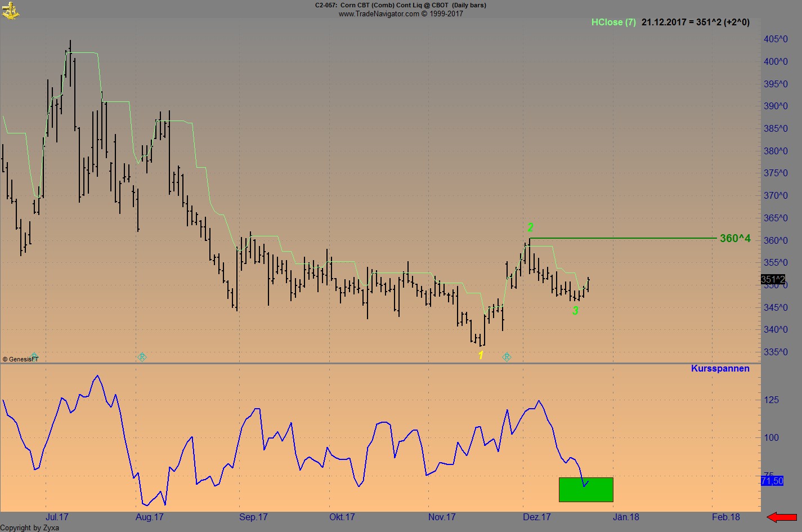This screenshot has width=802, height=532.
Task: Click the GenesisFT watermark
Action: pos(21,359)
